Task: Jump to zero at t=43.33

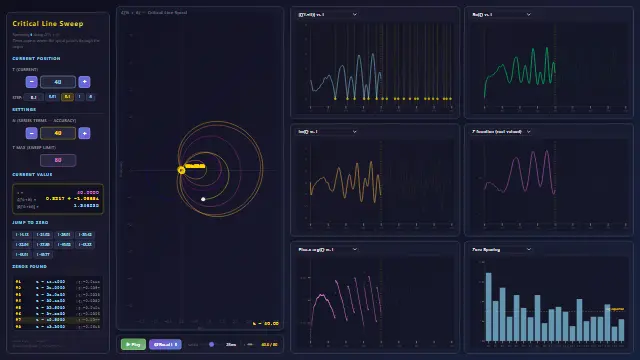Action: click(x=85, y=244)
